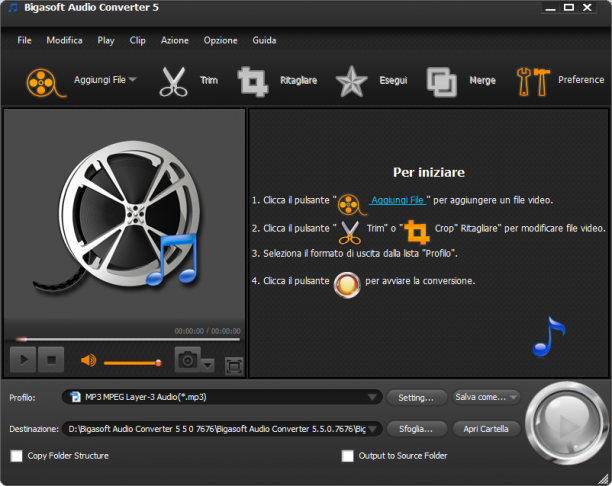This screenshot has width=612, height=486.
Task: Select the Trim scissors icon
Action: click(173, 81)
